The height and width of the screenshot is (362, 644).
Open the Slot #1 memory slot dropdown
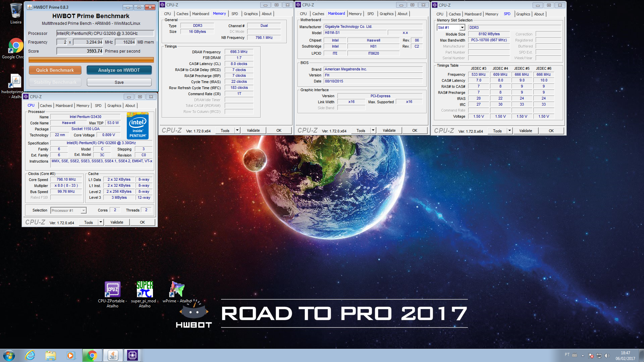click(x=462, y=27)
